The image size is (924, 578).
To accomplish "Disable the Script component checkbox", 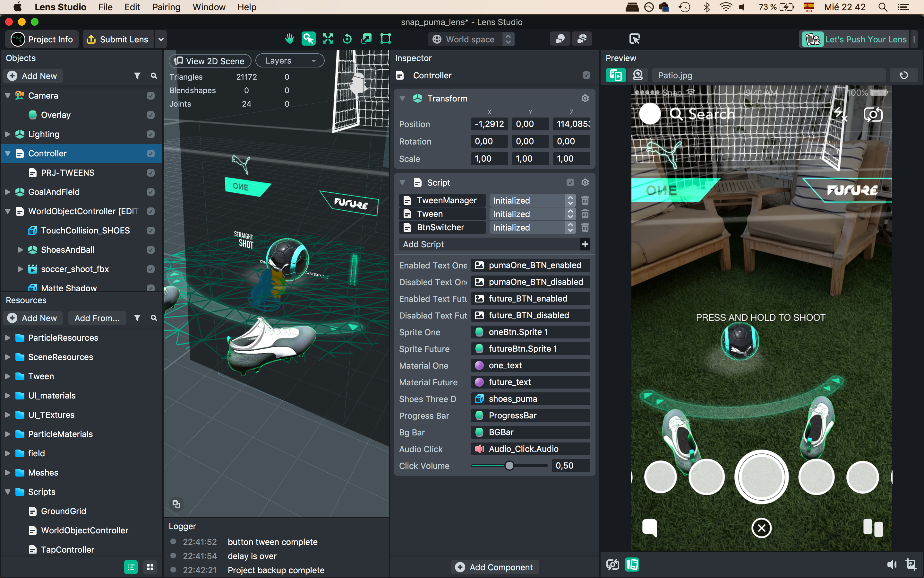I will 570,183.
